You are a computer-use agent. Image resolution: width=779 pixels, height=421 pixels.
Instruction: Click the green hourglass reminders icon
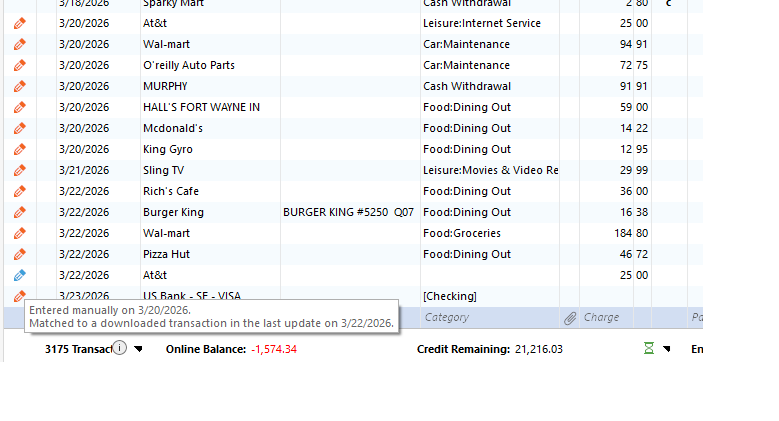[649, 348]
